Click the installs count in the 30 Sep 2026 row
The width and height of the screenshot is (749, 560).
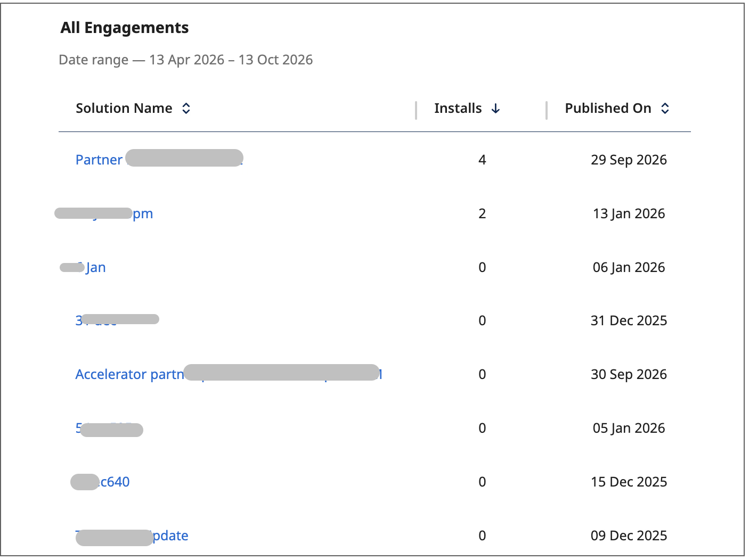point(482,374)
